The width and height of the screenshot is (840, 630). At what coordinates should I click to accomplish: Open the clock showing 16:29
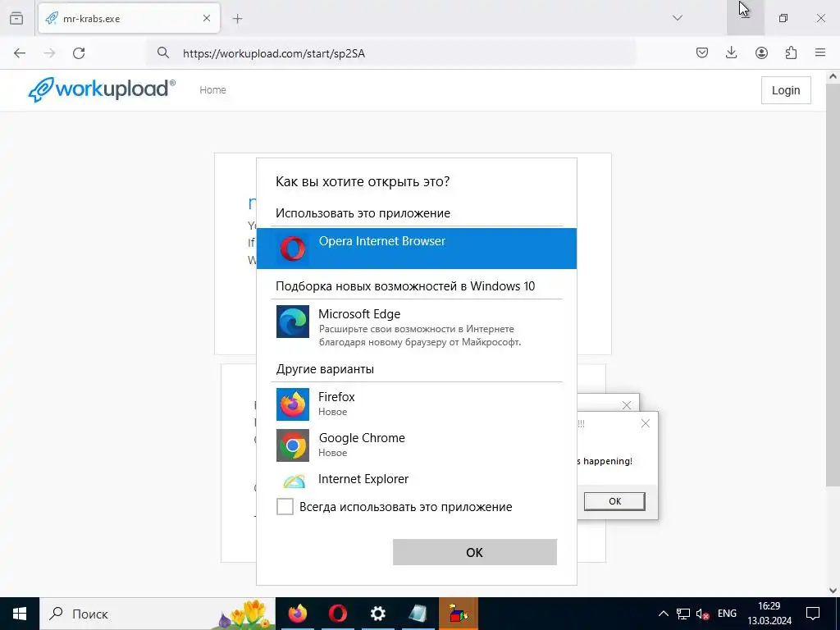(x=769, y=614)
